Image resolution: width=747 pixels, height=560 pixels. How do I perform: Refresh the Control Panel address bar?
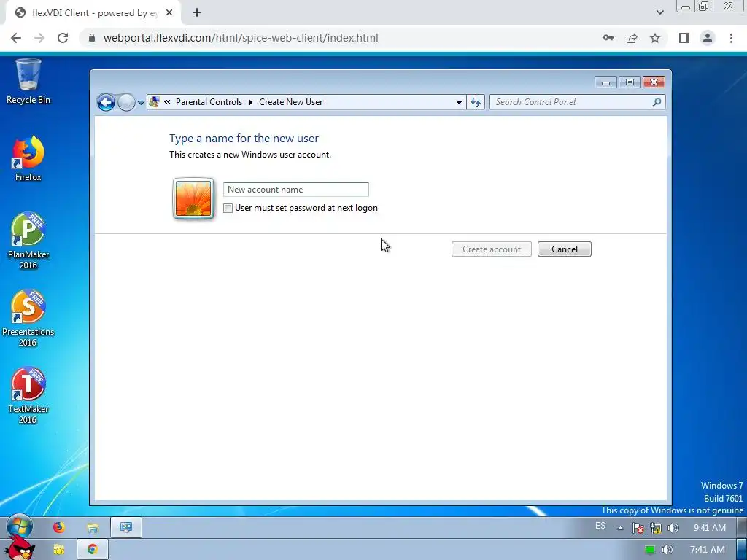click(x=476, y=102)
